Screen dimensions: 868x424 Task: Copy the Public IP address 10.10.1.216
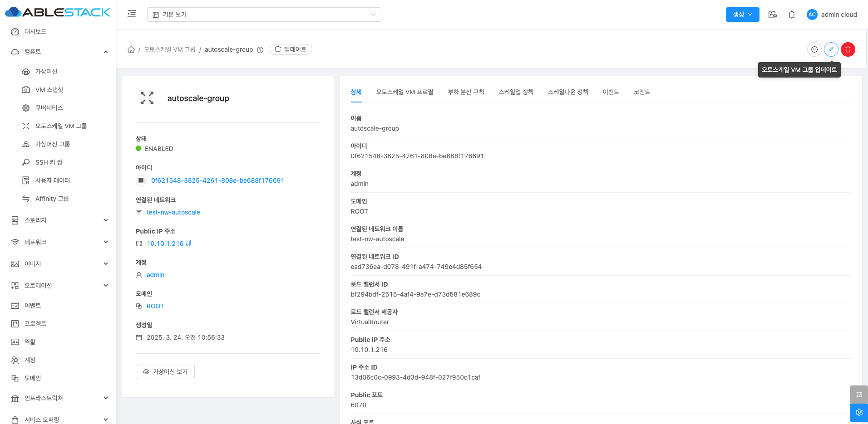click(188, 244)
